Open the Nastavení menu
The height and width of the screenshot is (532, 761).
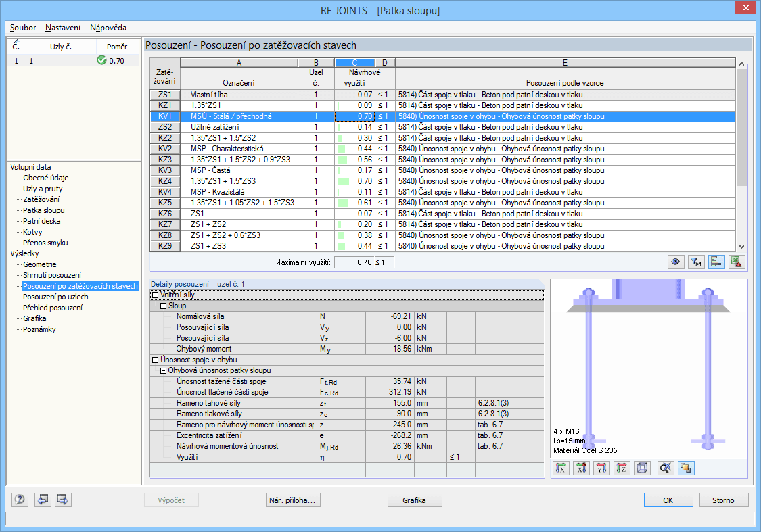pos(63,28)
